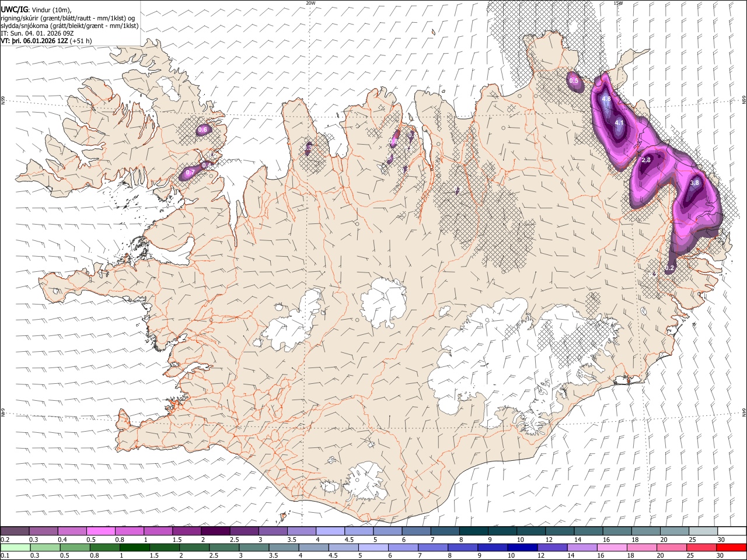This screenshot has width=747, height=560.
Task: Select the pale grey 25 snow legend swatch
Action: click(x=703, y=531)
